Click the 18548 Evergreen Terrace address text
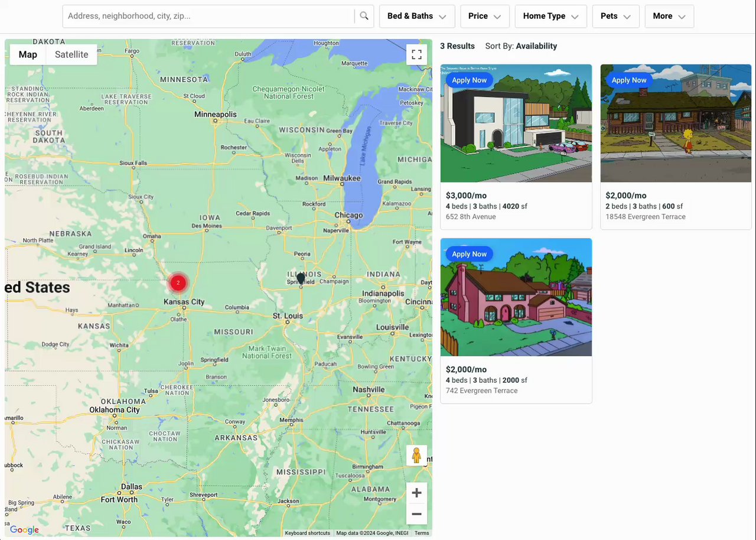The width and height of the screenshot is (756, 540). point(646,217)
